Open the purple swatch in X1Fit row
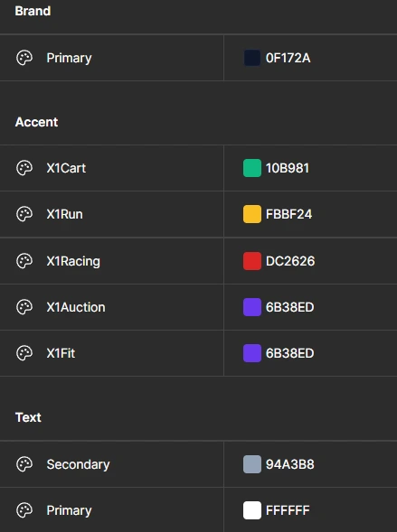397x532 pixels. click(252, 353)
